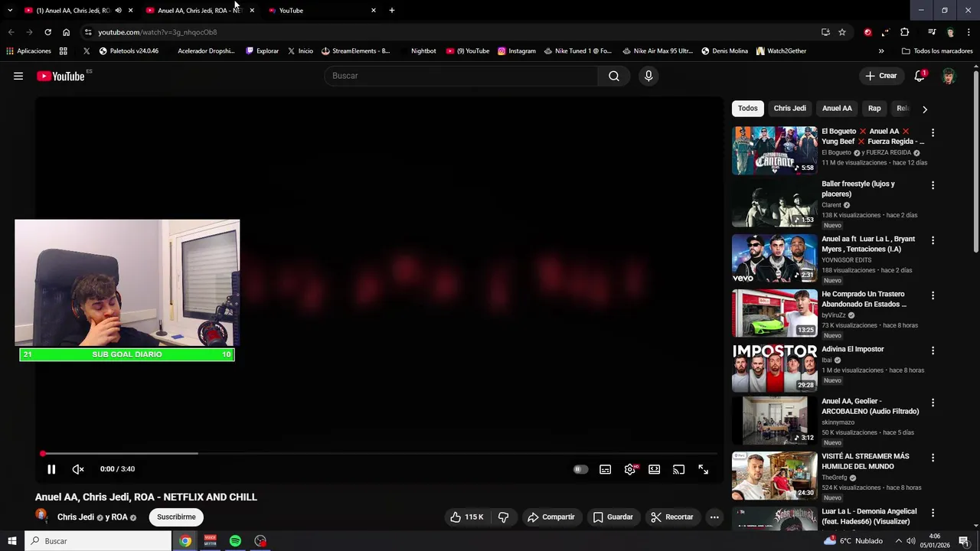Go to the YouTube home logo
Screen dimensions: 980x551
[x=60, y=76]
